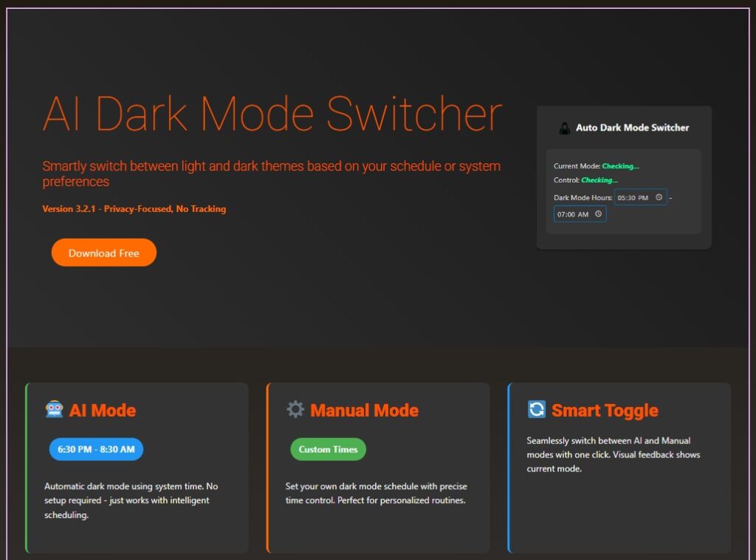Click the 05:30 PM start time field
The height and width of the screenshot is (560, 756).
click(633, 197)
